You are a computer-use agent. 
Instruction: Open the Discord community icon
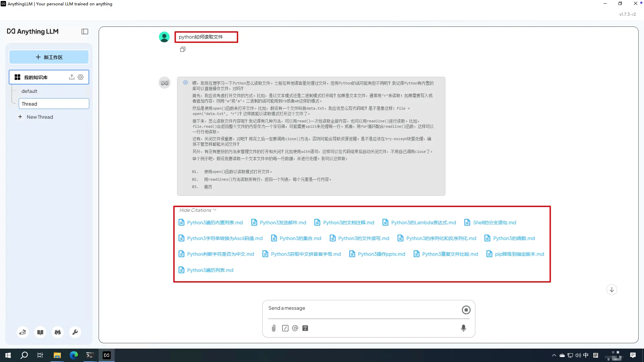coord(58,332)
